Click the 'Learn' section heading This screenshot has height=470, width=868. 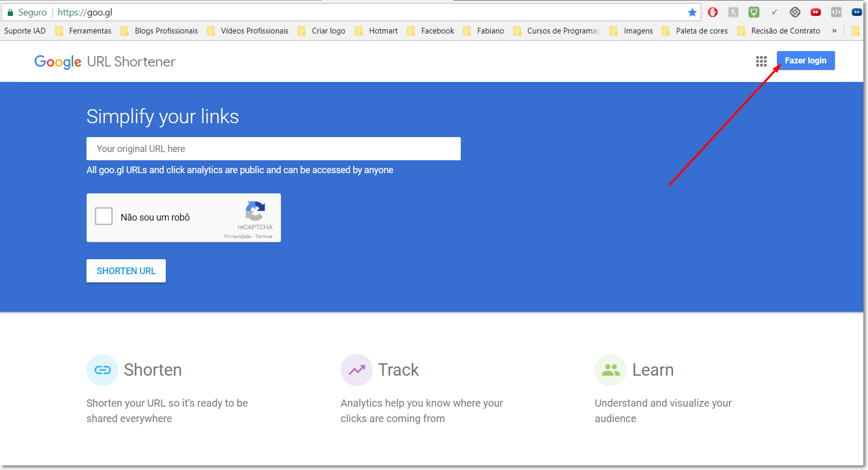click(x=653, y=370)
